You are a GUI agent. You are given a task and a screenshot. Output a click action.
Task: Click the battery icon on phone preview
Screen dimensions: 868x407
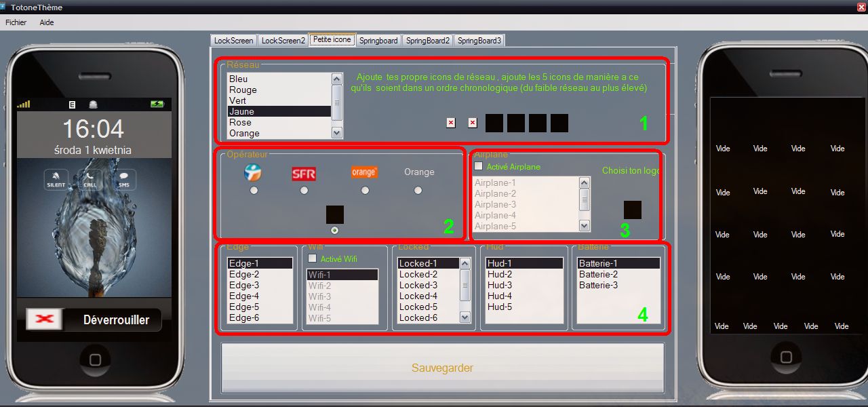click(x=157, y=104)
